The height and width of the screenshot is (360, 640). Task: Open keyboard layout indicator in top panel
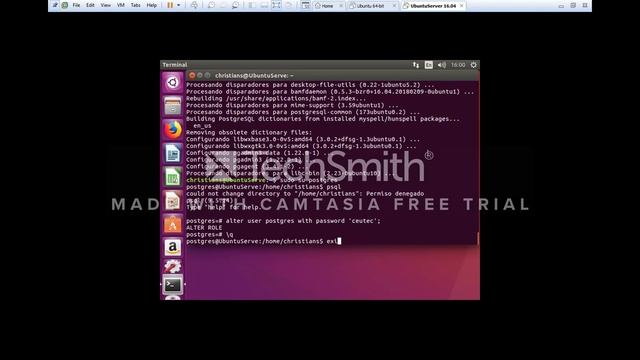[429, 65]
